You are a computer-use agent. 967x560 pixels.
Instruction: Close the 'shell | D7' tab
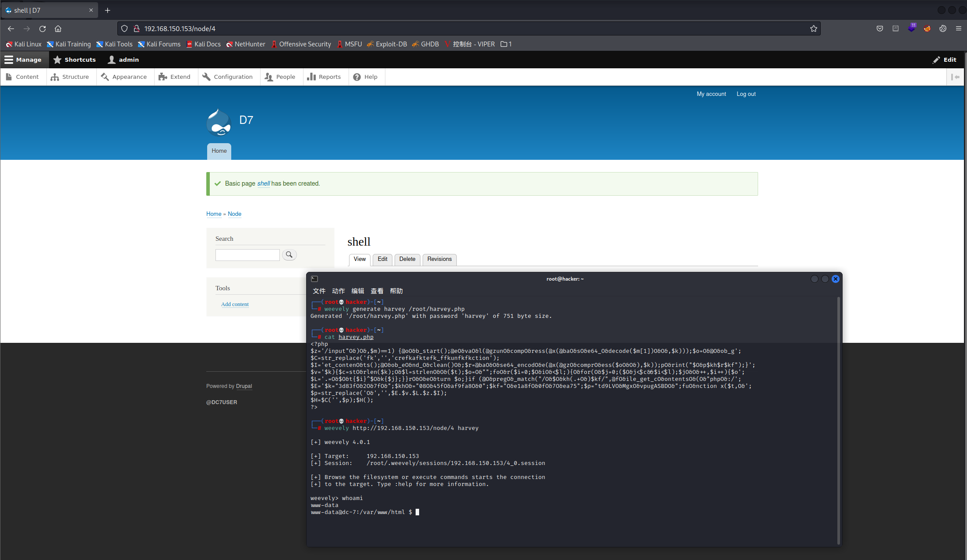coord(91,10)
